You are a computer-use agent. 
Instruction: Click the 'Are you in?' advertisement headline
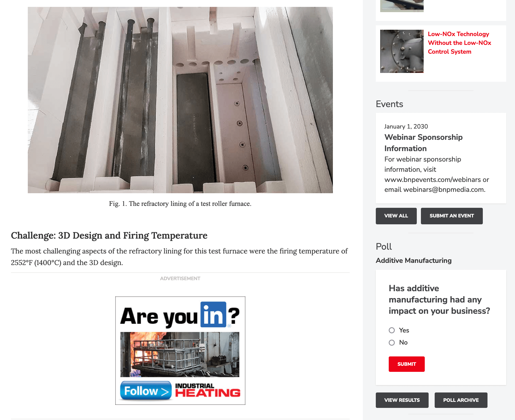[180, 315]
